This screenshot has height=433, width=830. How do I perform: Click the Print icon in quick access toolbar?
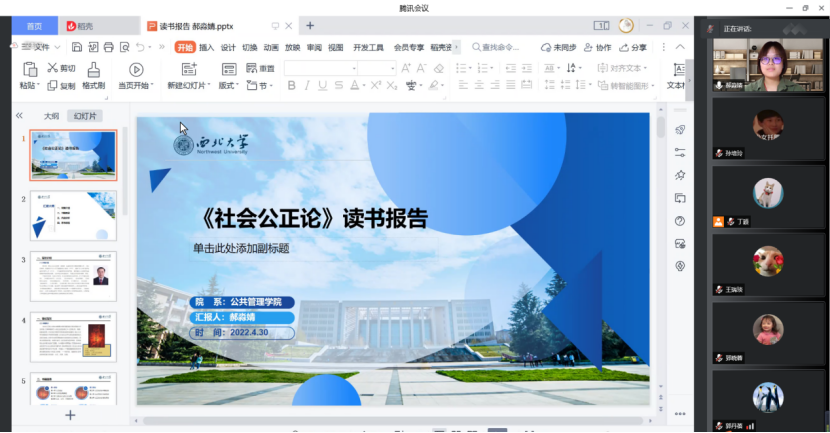pos(108,47)
